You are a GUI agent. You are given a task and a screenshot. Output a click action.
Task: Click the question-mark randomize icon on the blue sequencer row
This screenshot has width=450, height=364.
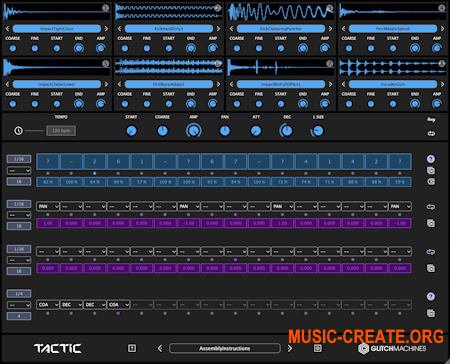(431, 159)
